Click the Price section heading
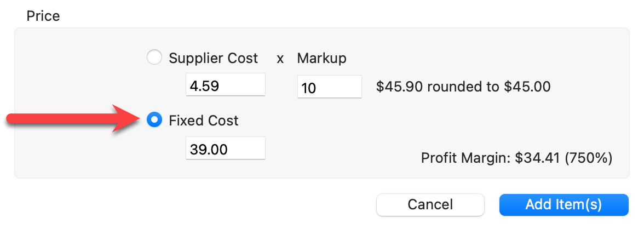 tap(43, 16)
